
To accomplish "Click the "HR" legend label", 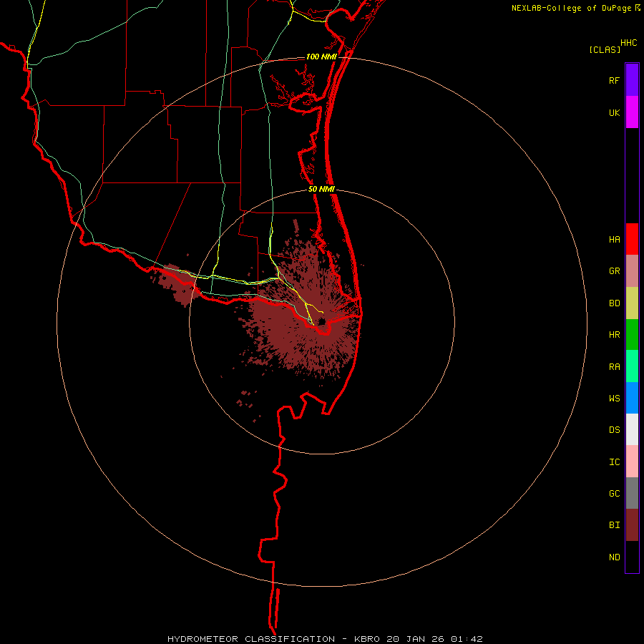I will pos(614,335).
